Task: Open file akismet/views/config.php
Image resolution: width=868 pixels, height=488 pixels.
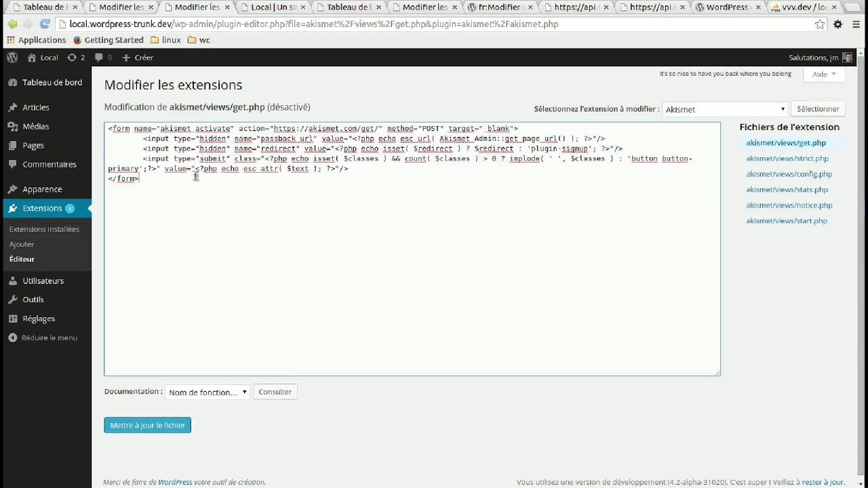Action: tap(789, 174)
